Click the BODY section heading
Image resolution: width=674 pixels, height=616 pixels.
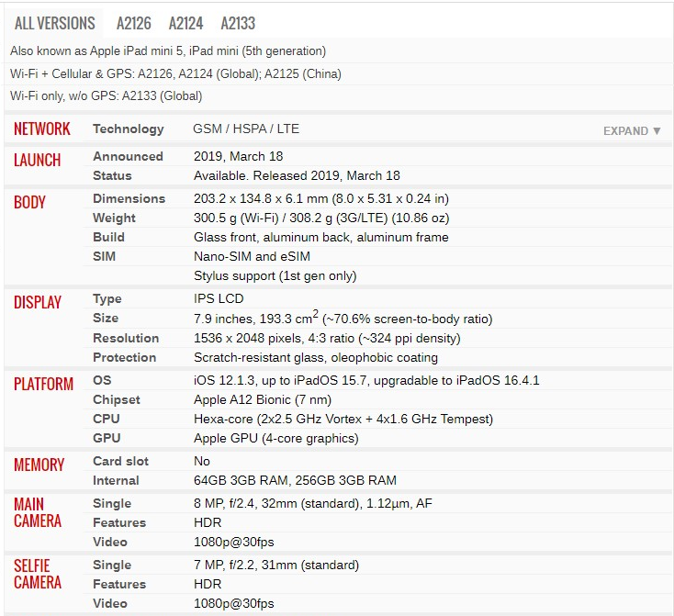29,202
